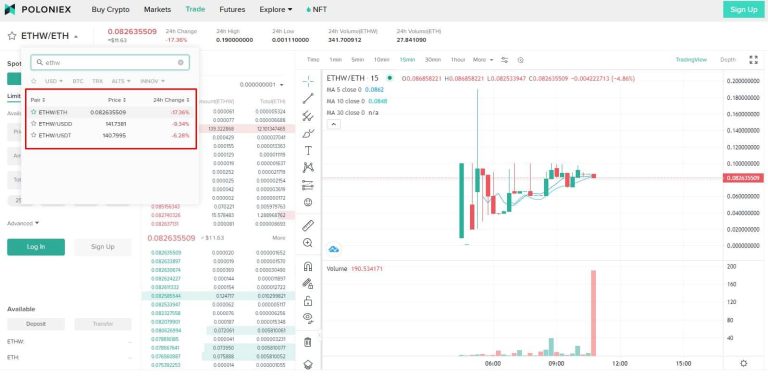768x378 pixels.
Task: Toggle hide all drawings eye icon
Action: (x=308, y=318)
